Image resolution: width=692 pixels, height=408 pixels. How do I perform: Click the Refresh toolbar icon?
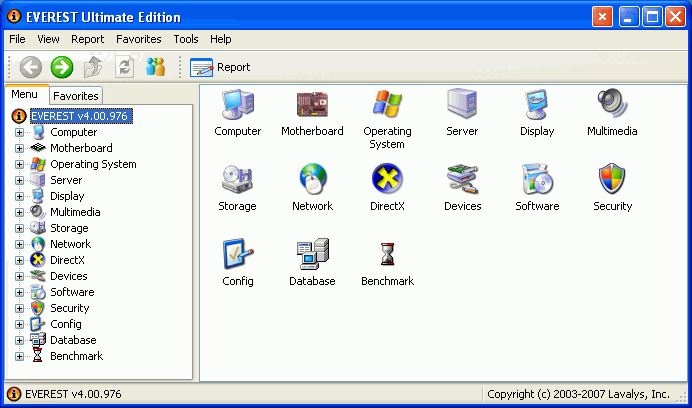[x=124, y=67]
